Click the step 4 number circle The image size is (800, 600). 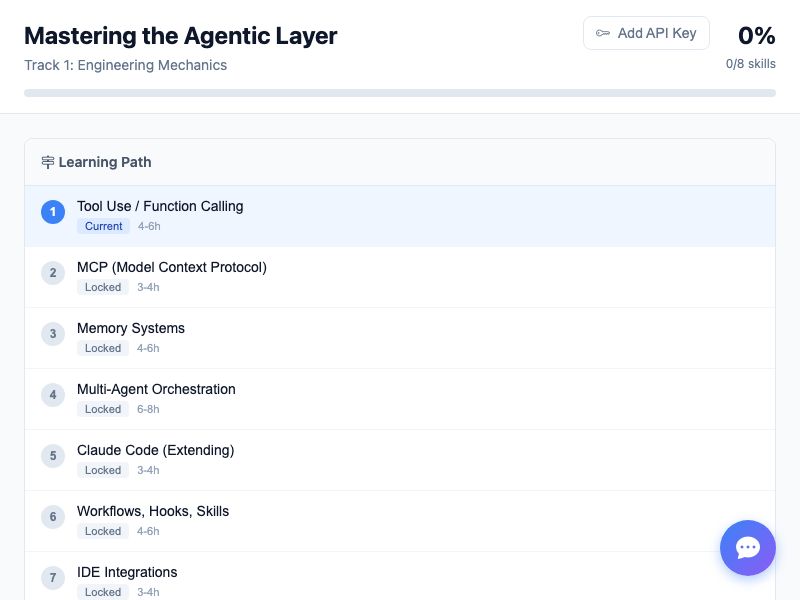pyautogui.click(x=53, y=395)
